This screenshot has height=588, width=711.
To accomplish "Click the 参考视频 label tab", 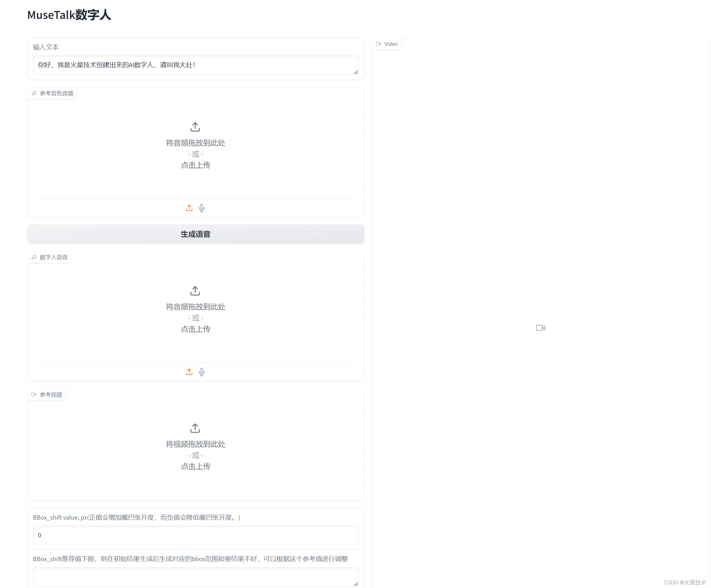I will click(47, 395).
